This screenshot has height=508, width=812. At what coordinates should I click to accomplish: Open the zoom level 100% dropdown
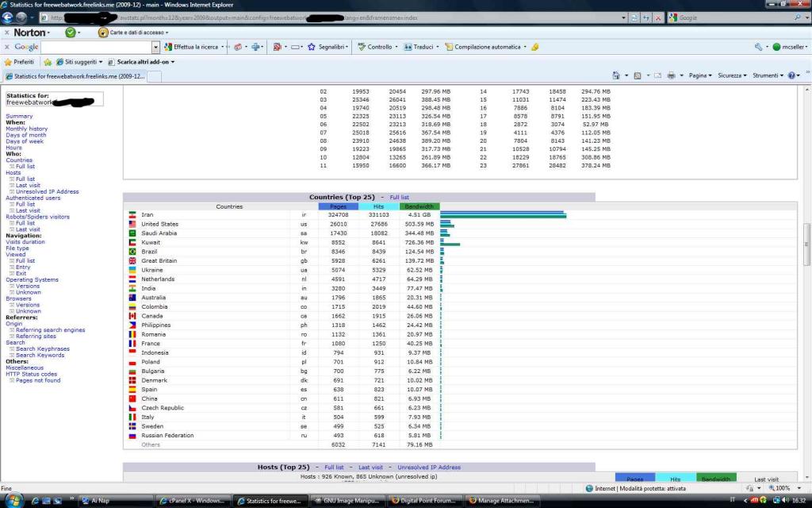[x=797, y=488]
